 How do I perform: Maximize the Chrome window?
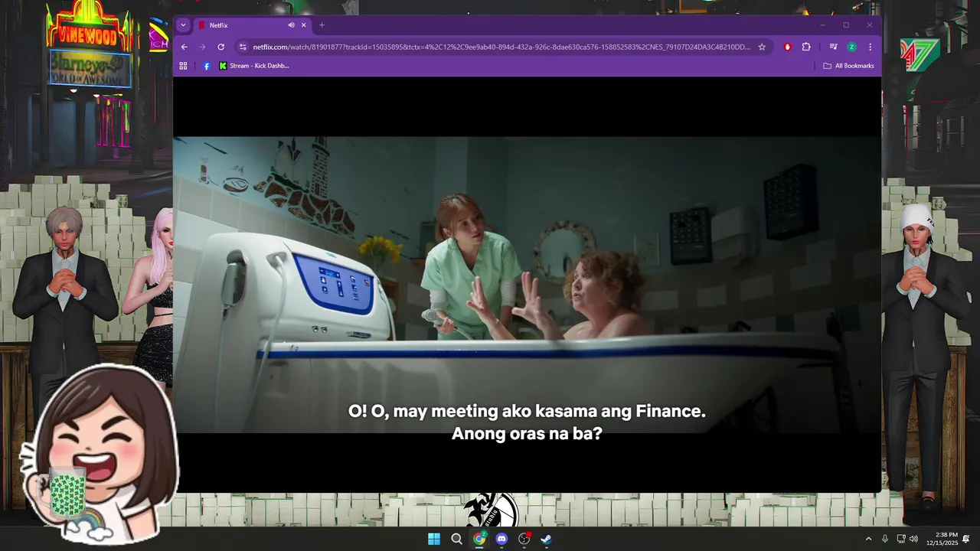coord(846,25)
